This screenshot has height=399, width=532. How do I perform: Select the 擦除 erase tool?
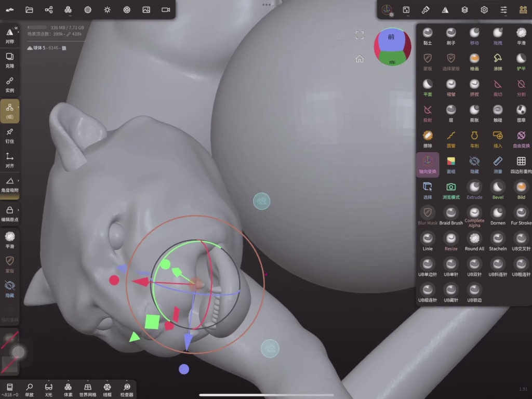coord(428,139)
